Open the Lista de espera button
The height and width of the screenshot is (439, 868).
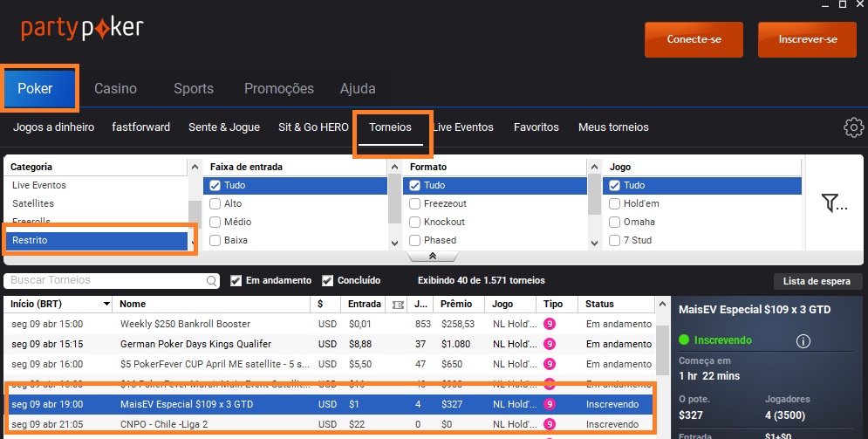click(817, 281)
